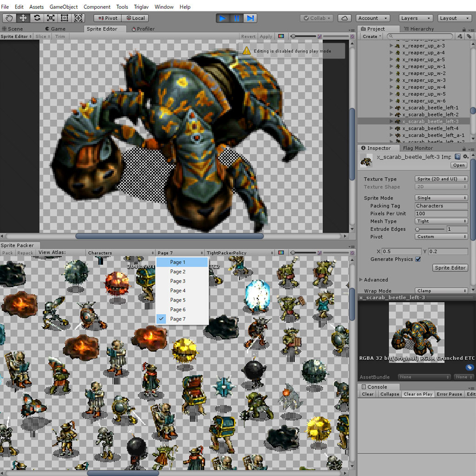The image size is (476, 476).
Task: Click the Open button in Inspector
Action: tap(459, 165)
